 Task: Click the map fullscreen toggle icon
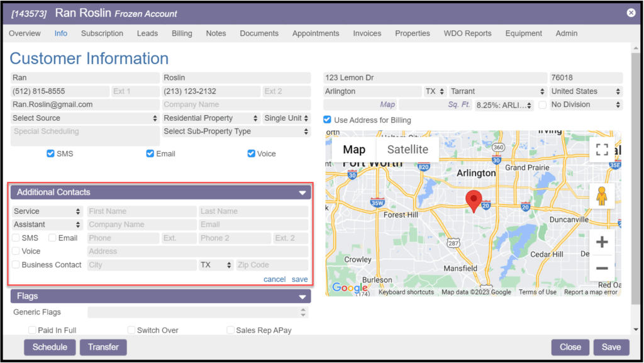pos(601,150)
